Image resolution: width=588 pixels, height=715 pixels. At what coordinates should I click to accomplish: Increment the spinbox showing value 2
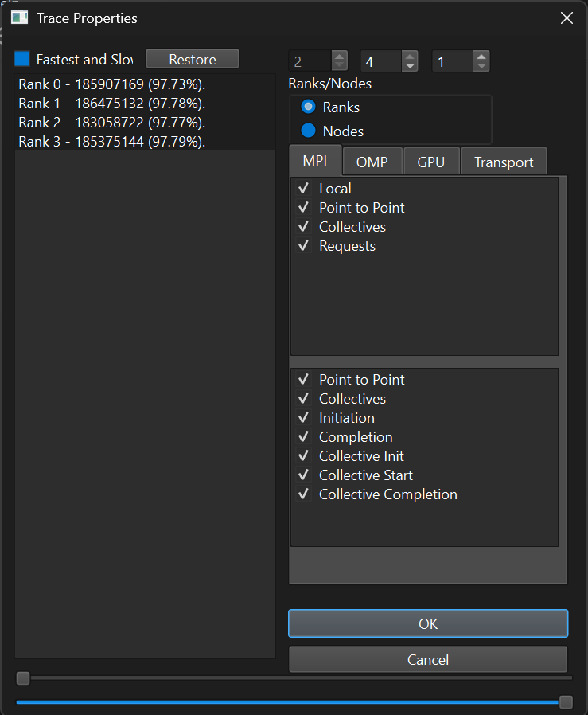[x=339, y=56]
